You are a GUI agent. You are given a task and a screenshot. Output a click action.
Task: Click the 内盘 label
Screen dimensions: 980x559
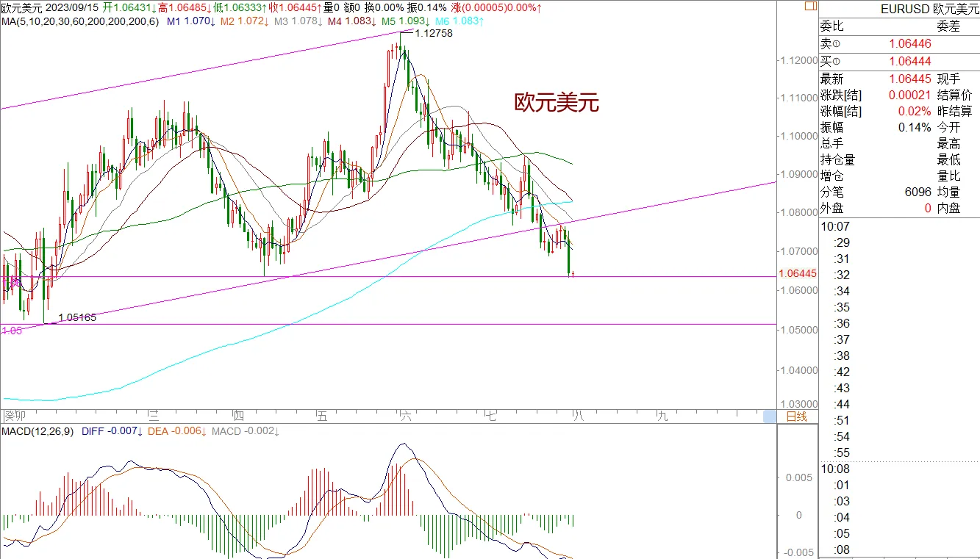tap(949, 208)
